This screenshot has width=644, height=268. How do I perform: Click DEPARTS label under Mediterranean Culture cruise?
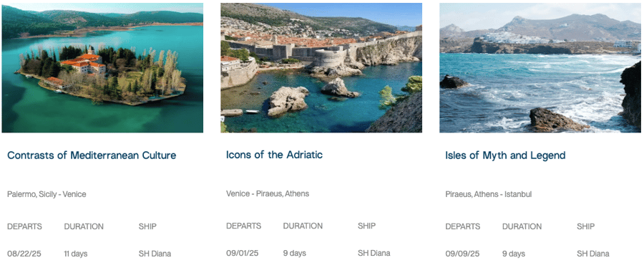coord(24,226)
